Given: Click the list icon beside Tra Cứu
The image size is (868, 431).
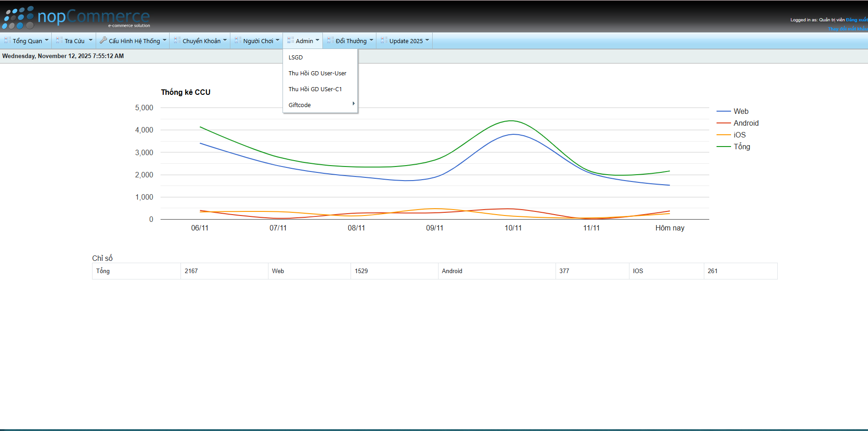Looking at the screenshot, I should click(x=59, y=40).
